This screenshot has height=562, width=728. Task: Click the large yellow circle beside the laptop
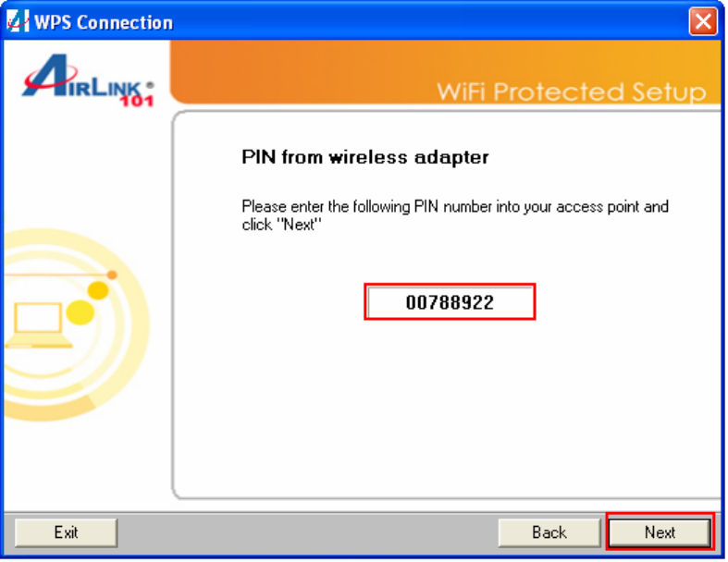[x=80, y=312]
